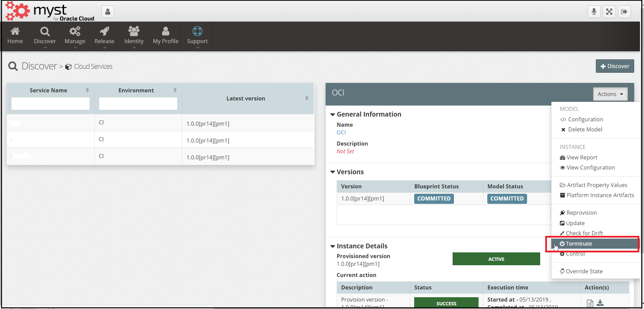The height and width of the screenshot is (309, 644).
Task: Click the Home icon in navigation bar
Action: tap(15, 36)
